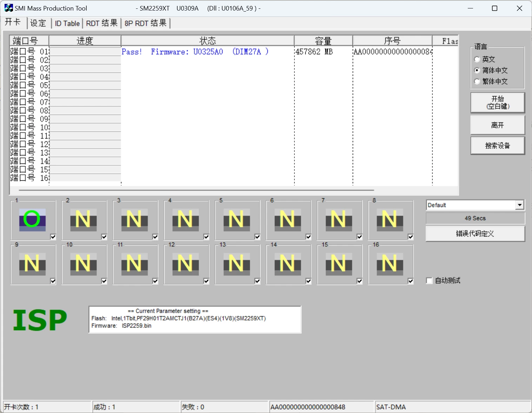Click port 4 N status icon
This screenshot has height=413, width=532.
(186, 220)
